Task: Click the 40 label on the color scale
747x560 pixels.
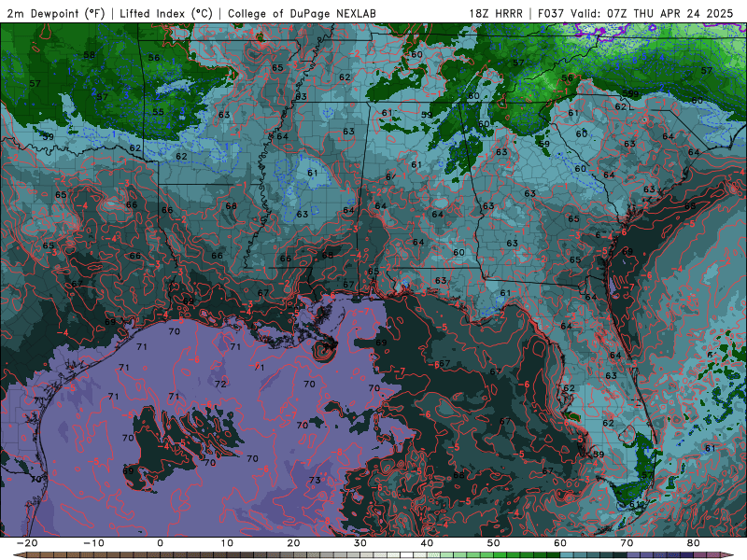Action: [x=427, y=543]
